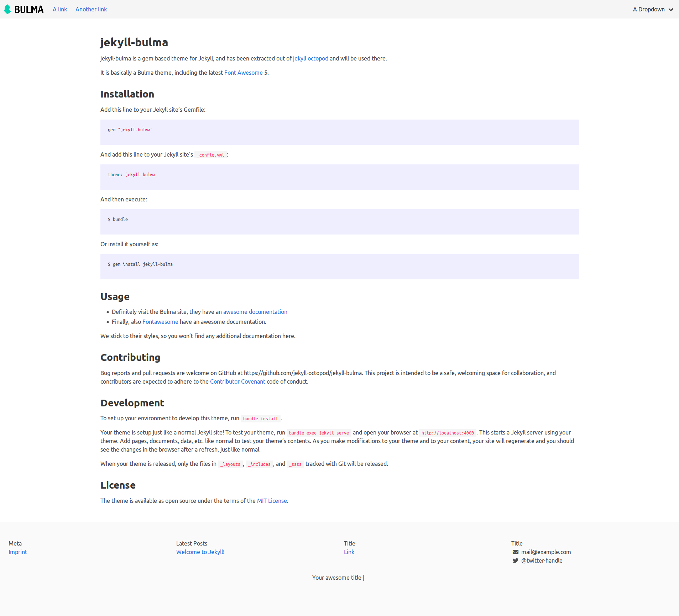
Task: Click the 'Development' heading
Action: tap(132, 403)
